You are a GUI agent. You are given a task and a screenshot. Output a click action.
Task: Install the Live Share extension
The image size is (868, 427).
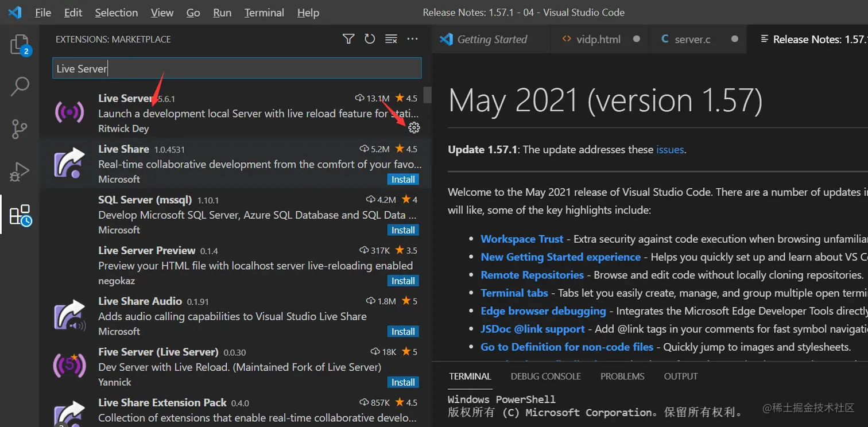pos(403,179)
